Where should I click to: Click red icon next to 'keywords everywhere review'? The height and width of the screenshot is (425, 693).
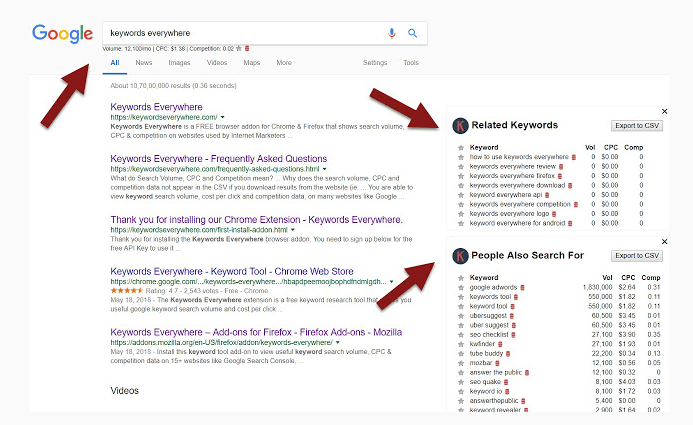click(x=561, y=167)
